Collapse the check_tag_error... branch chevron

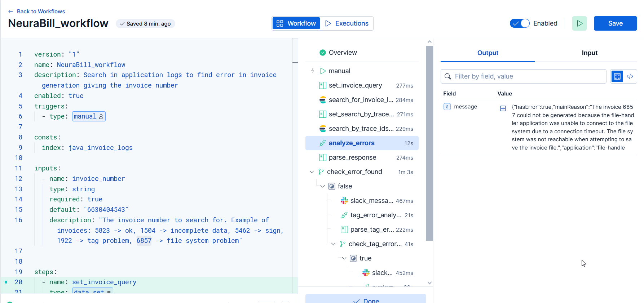334,244
